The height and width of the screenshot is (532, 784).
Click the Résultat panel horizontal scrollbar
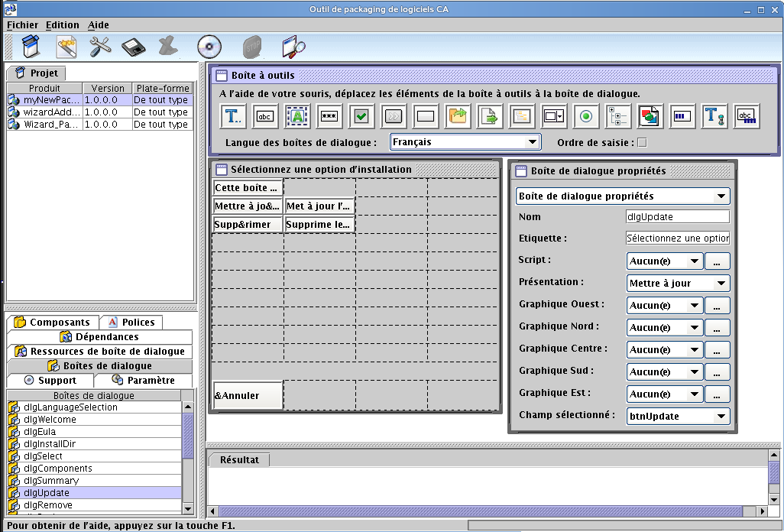[481, 511]
